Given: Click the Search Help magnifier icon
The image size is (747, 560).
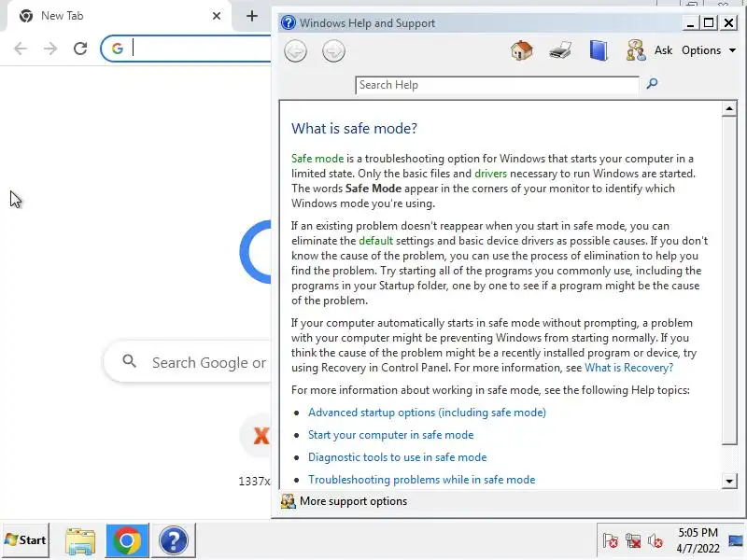Looking at the screenshot, I should [652, 84].
